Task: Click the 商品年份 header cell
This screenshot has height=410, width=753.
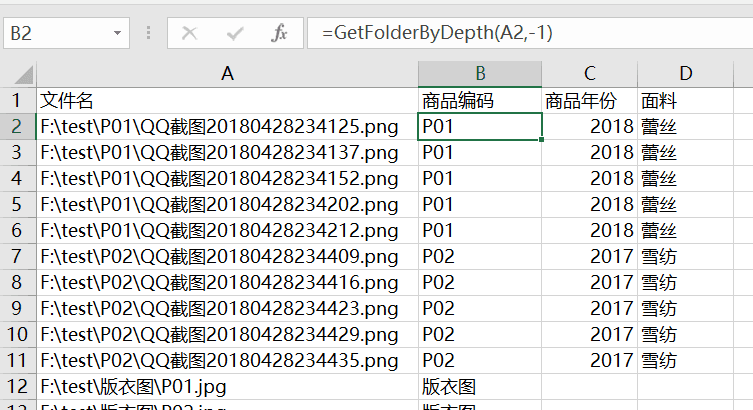Action: point(590,100)
